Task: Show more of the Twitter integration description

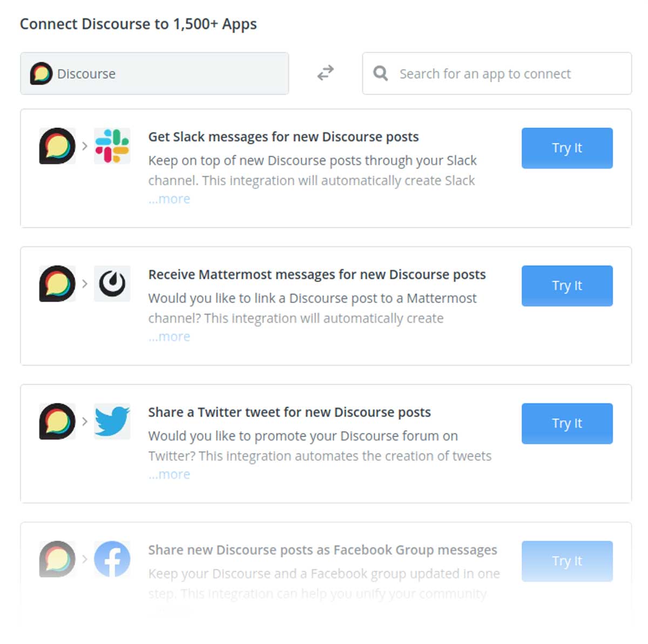Action: (x=168, y=474)
